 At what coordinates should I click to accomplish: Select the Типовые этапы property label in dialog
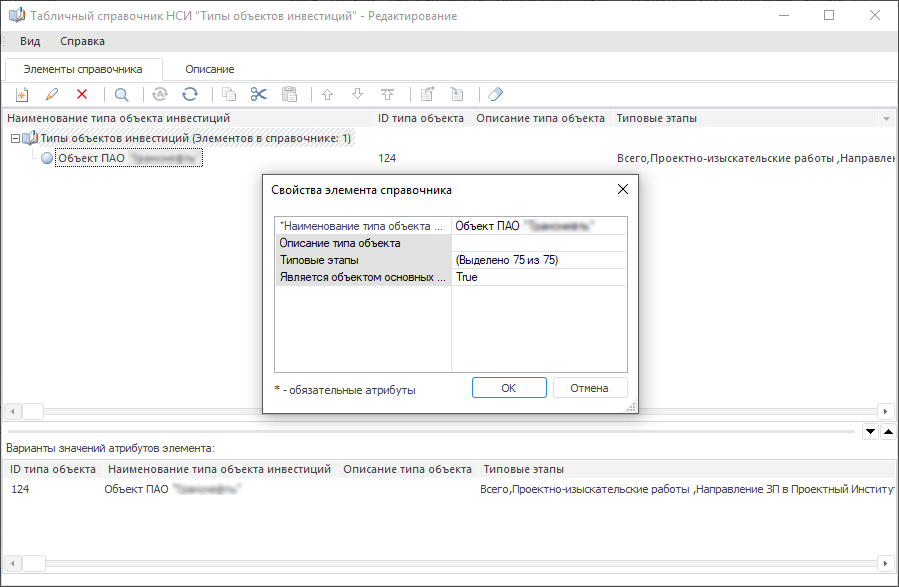tap(363, 260)
